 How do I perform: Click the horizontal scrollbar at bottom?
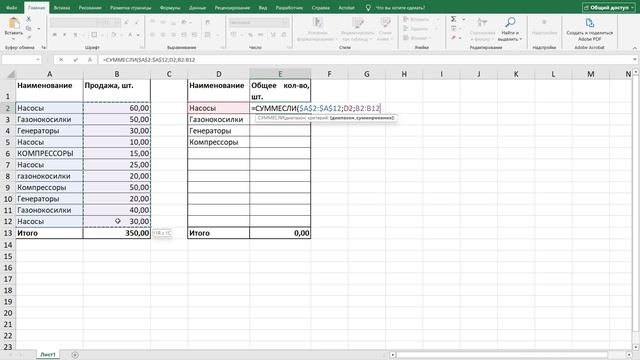tap(502, 355)
